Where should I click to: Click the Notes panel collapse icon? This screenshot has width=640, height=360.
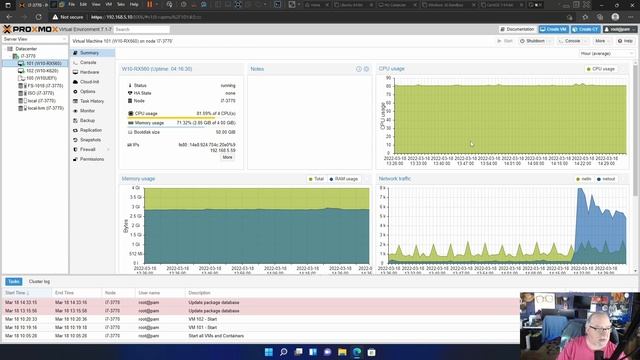pyautogui.click(x=359, y=69)
